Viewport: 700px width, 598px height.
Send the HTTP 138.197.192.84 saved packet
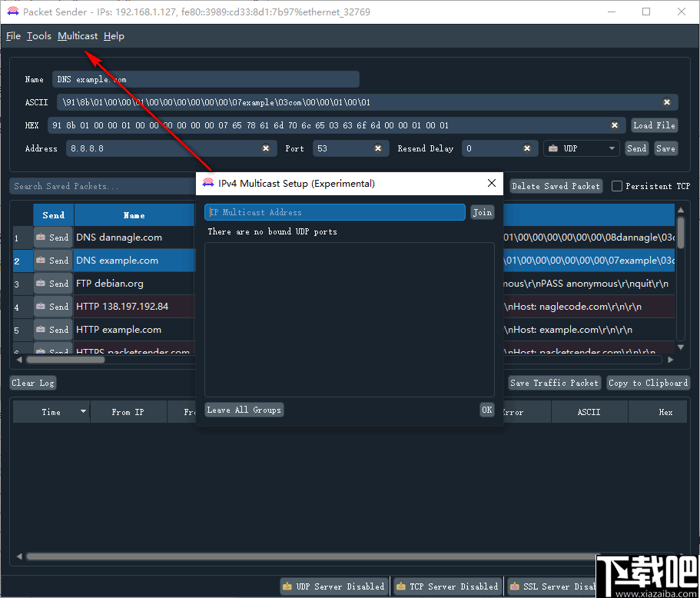[52, 307]
